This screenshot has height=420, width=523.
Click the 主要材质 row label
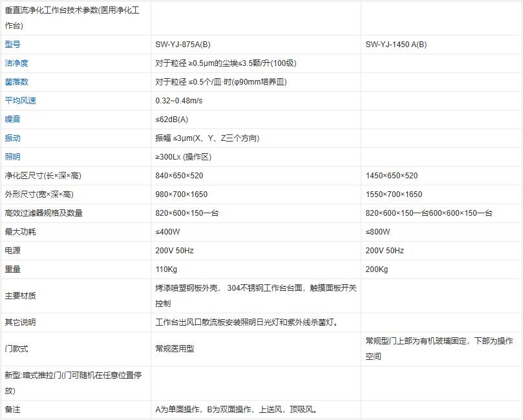[x=21, y=296]
